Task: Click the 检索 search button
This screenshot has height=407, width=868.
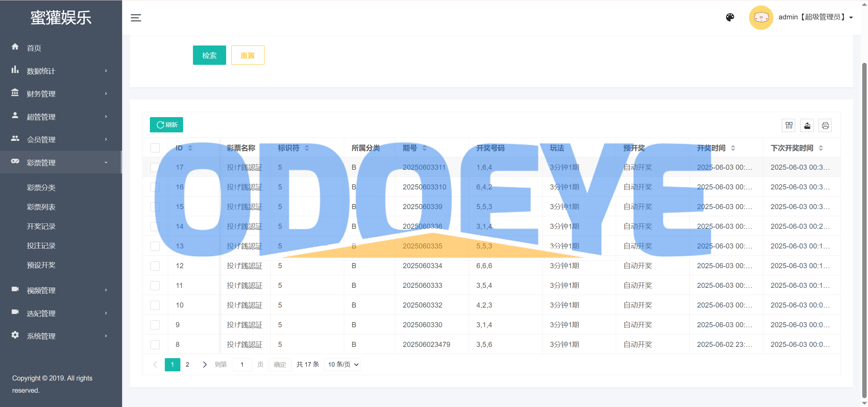Action: tap(209, 55)
